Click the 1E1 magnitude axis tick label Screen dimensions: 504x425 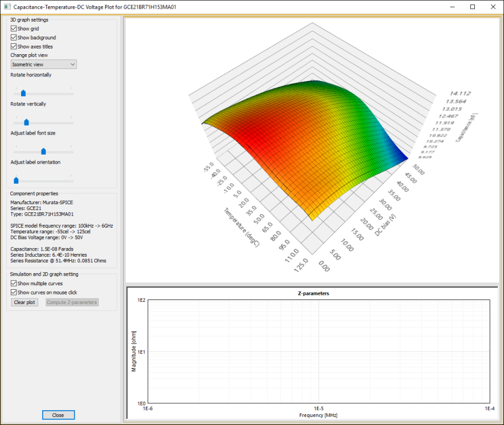pos(142,352)
